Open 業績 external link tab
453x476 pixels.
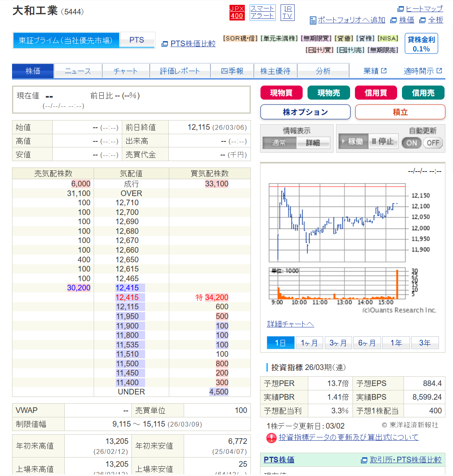coord(375,71)
